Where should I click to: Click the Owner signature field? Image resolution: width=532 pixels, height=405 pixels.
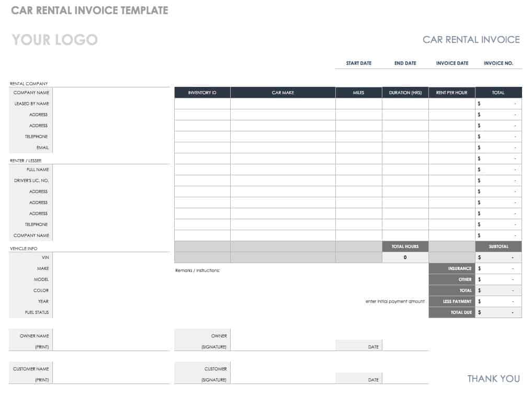[282, 341]
